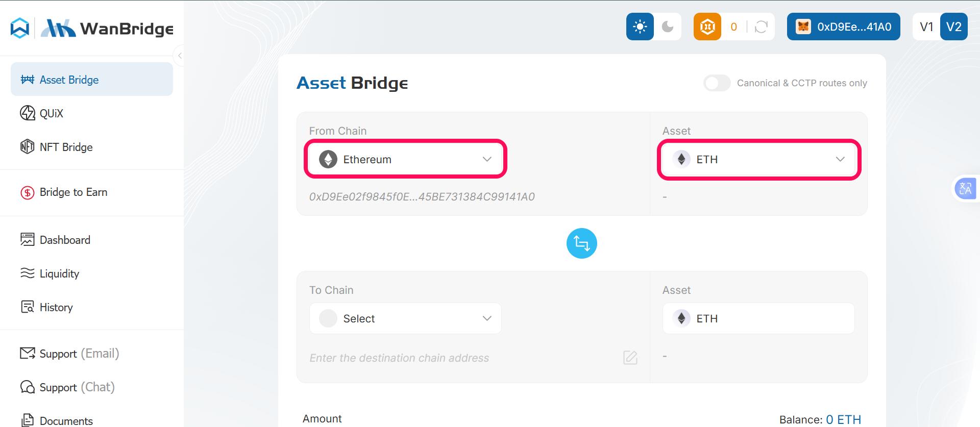Open the translation language icon on right edge
Viewport: 980px width, 427px height.
[x=966, y=188]
